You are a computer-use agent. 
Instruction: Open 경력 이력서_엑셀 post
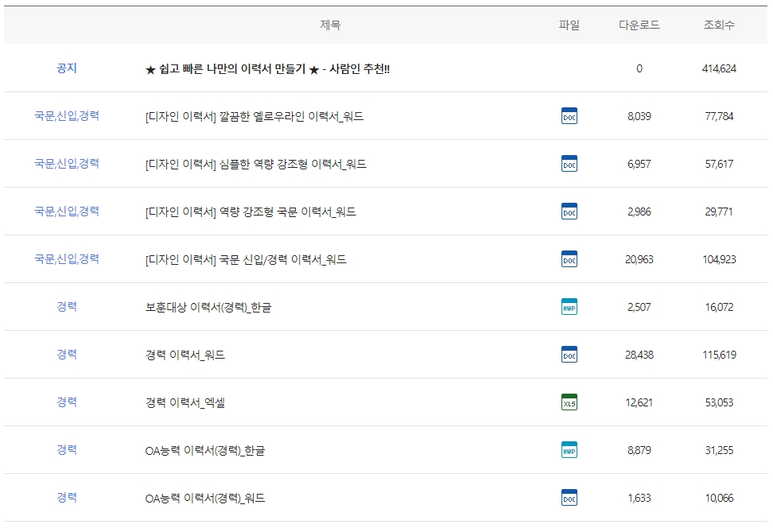click(185, 403)
